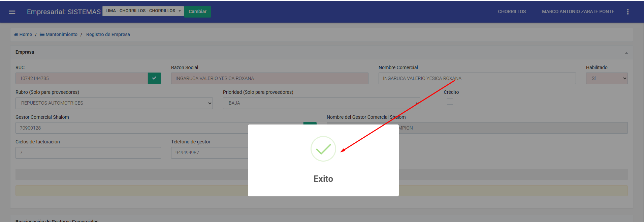Open the Habilitado dropdown

(x=606, y=78)
